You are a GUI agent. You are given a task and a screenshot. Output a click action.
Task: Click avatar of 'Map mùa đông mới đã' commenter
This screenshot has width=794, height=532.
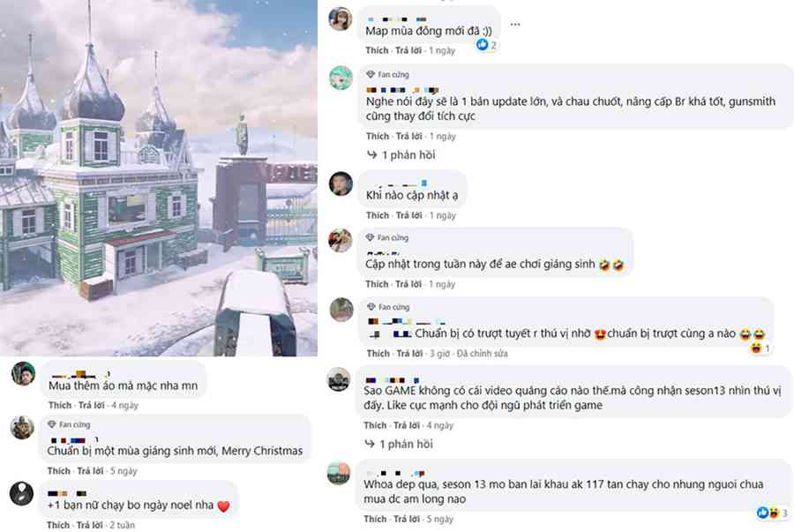tap(341, 19)
